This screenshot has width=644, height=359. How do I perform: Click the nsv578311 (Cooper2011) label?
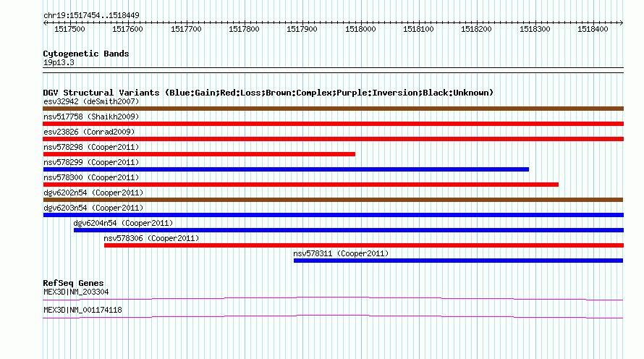point(341,253)
